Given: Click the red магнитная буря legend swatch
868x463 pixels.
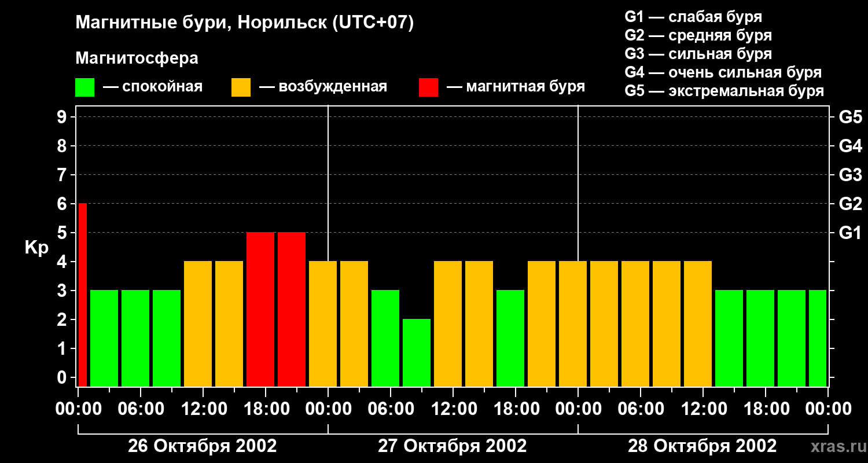Looking at the screenshot, I should coord(428,87).
